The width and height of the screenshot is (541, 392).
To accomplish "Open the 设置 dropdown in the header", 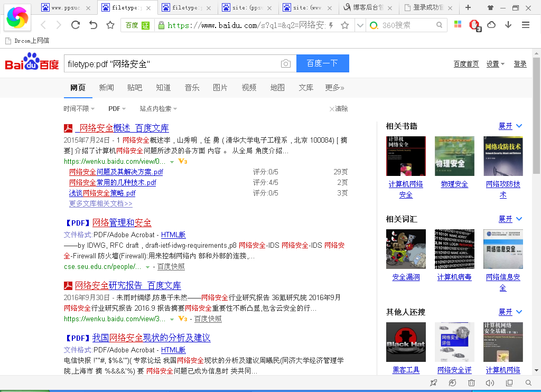I will (x=496, y=64).
